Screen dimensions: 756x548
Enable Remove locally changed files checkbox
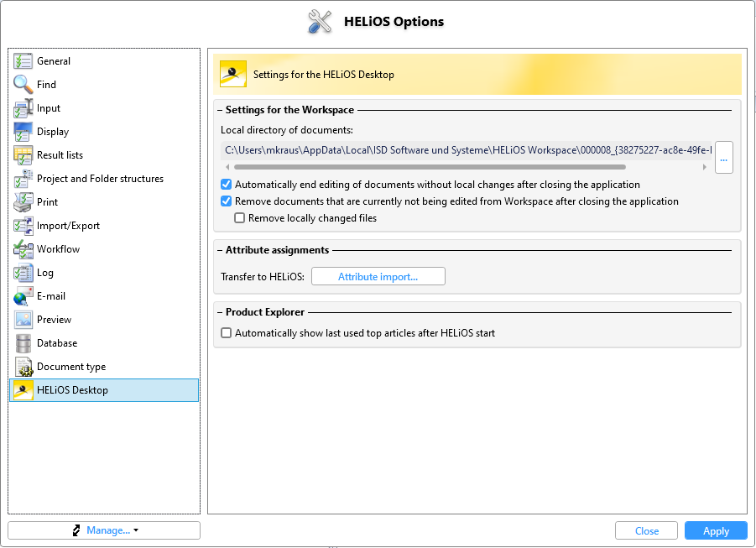(240, 218)
